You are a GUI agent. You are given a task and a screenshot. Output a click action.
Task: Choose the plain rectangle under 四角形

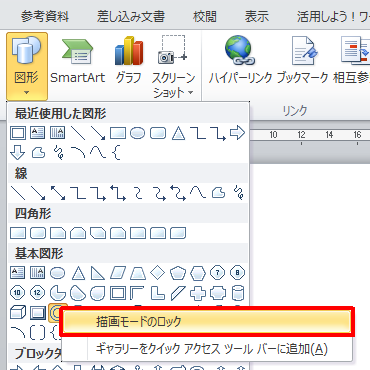pyautogui.click(x=18, y=233)
